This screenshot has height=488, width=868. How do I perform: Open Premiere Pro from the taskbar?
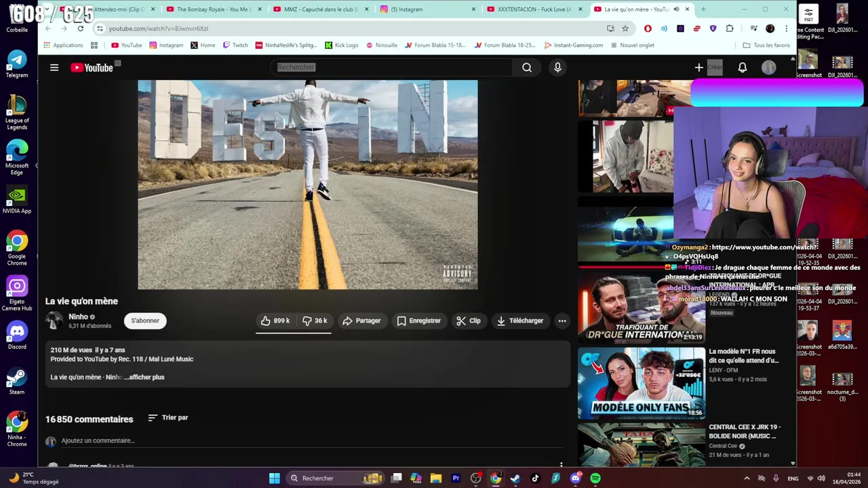pos(456,479)
